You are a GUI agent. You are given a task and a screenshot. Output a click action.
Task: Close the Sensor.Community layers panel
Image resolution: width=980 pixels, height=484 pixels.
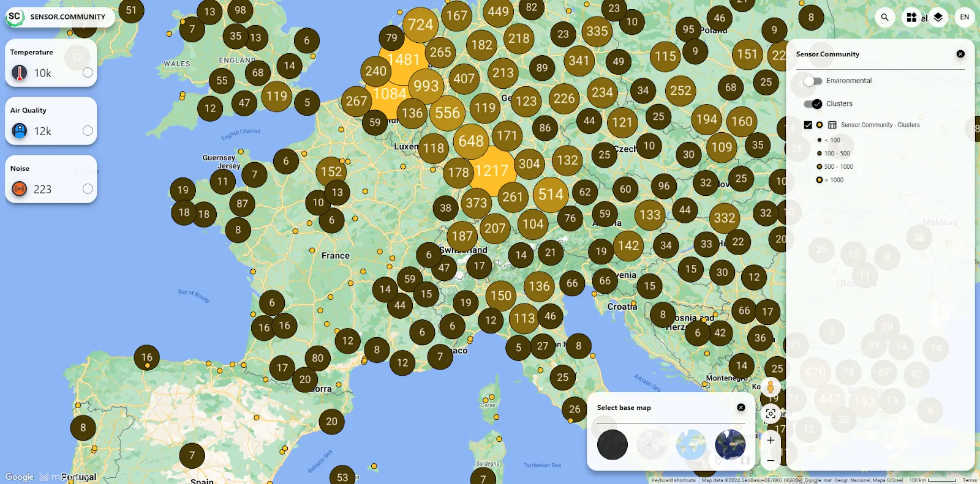[960, 54]
